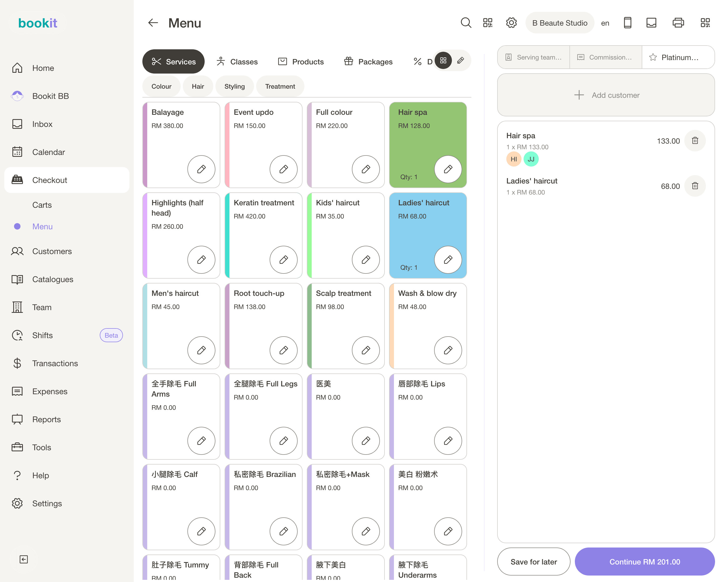Edit the Keratin treatment service

pos(283,259)
